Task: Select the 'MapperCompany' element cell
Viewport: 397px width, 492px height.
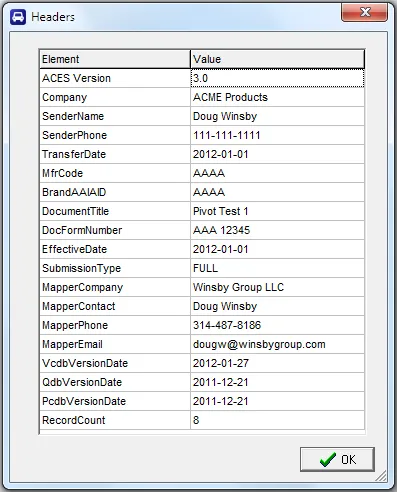Action: tap(115, 287)
